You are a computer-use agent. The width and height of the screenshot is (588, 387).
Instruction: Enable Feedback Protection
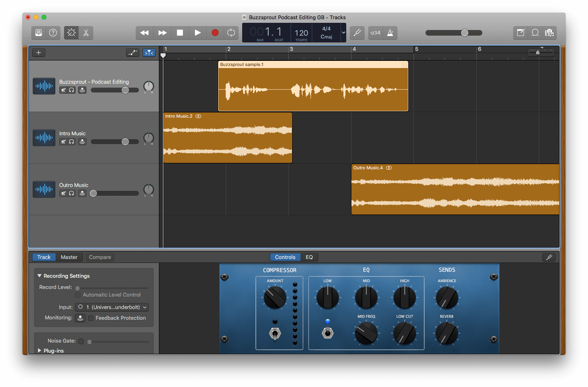[91, 318]
